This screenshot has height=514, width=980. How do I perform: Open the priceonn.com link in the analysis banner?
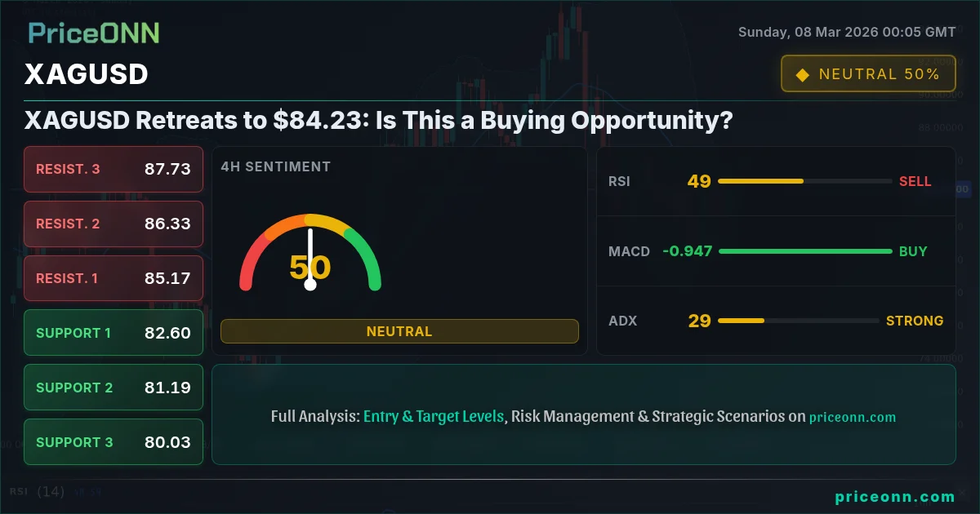(x=853, y=417)
